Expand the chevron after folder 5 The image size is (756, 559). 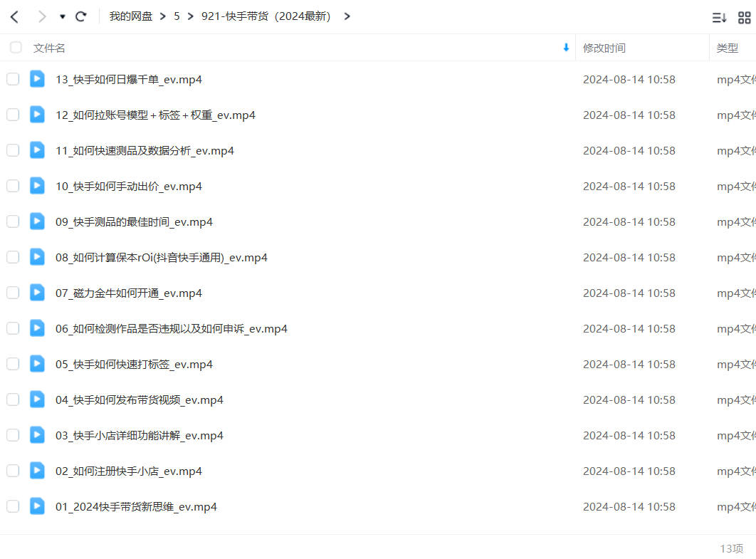coord(191,16)
